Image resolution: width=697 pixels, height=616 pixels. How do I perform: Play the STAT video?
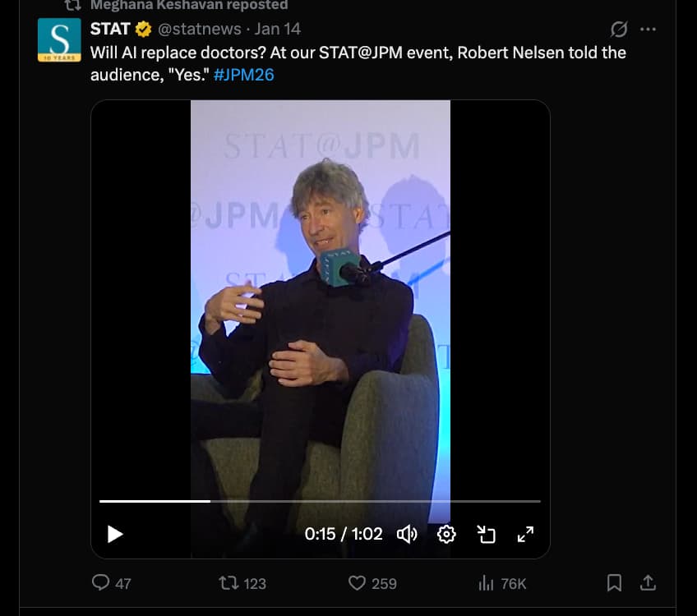click(x=115, y=535)
